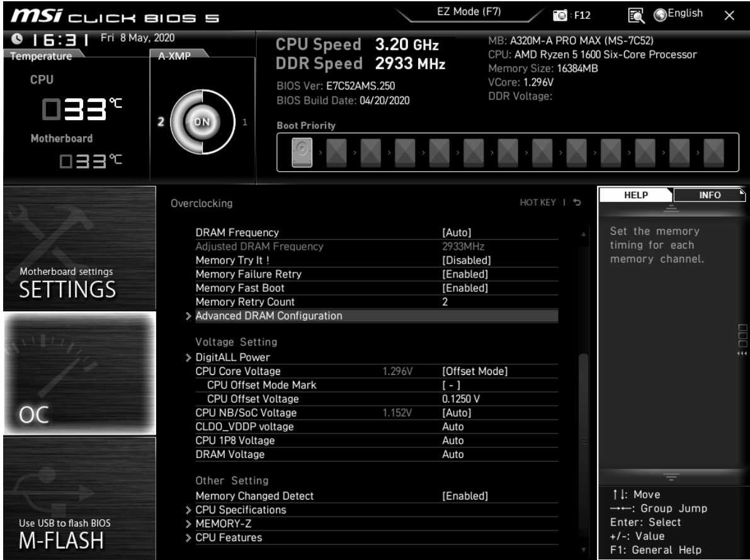
Task: Toggle the A-XMP ON dial
Action: [x=202, y=122]
